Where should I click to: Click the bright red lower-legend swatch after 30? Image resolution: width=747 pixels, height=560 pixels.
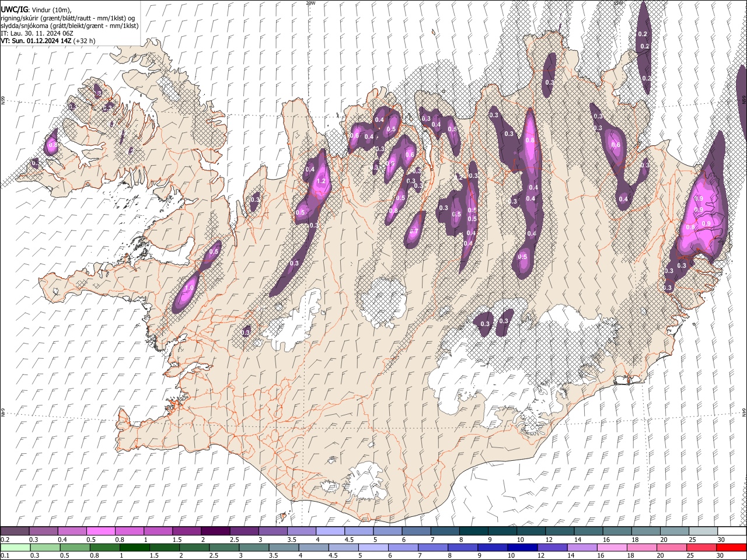(x=731, y=547)
